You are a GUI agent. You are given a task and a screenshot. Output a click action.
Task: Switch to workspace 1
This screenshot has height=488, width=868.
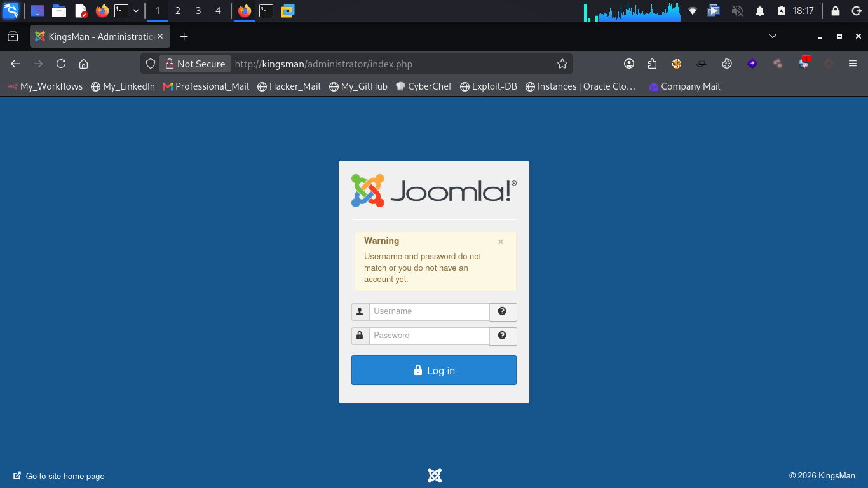coord(158,11)
